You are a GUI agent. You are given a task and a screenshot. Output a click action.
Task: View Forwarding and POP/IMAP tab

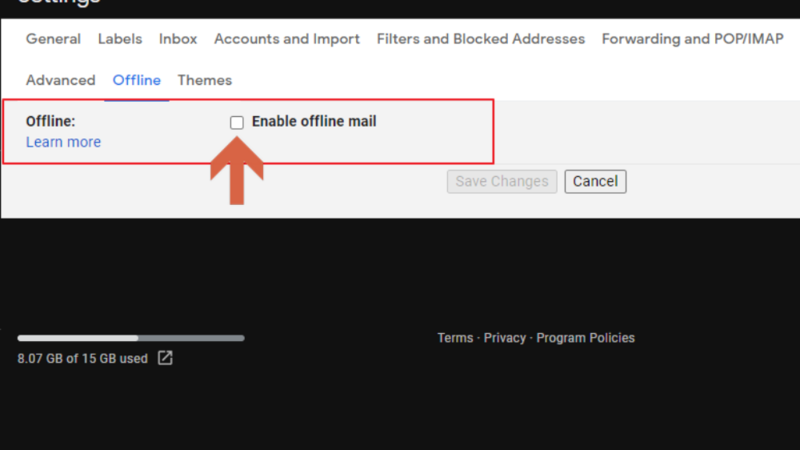point(692,39)
